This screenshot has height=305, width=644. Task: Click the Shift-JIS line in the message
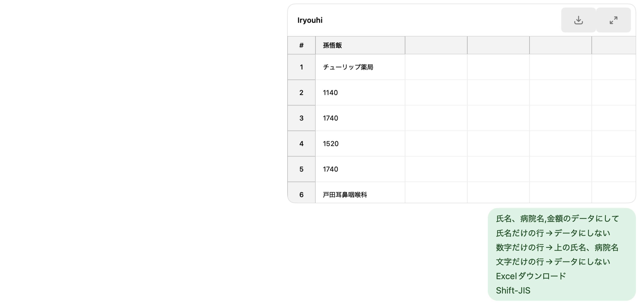(513, 290)
